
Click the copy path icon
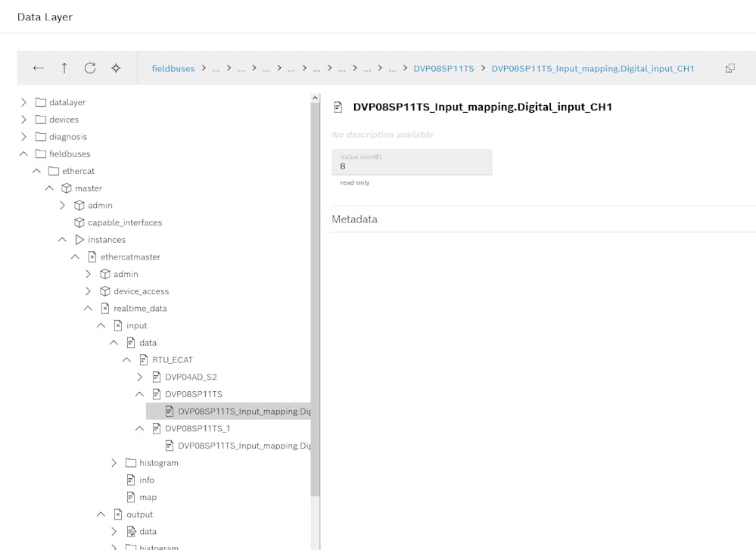pos(730,68)
